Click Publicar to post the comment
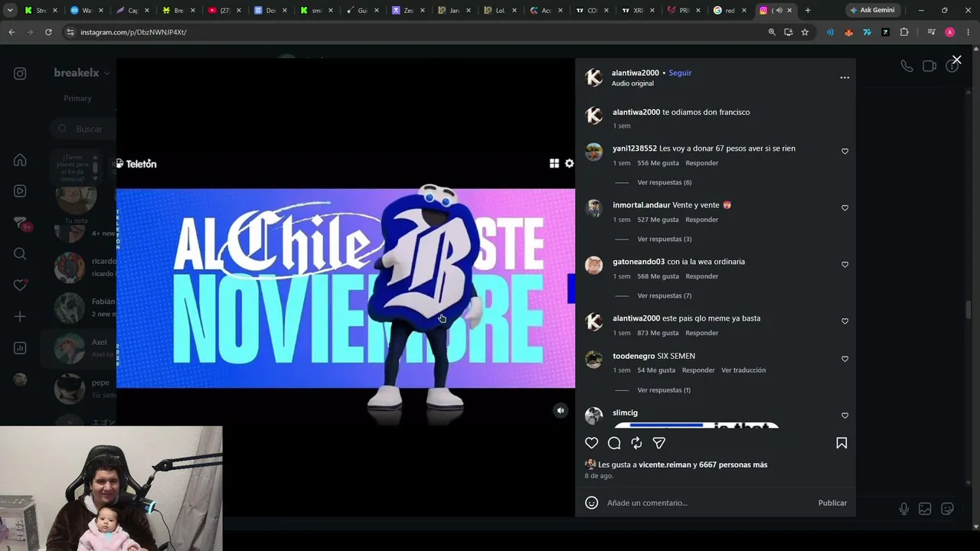980x551 pixels. [x=832, y=503]
